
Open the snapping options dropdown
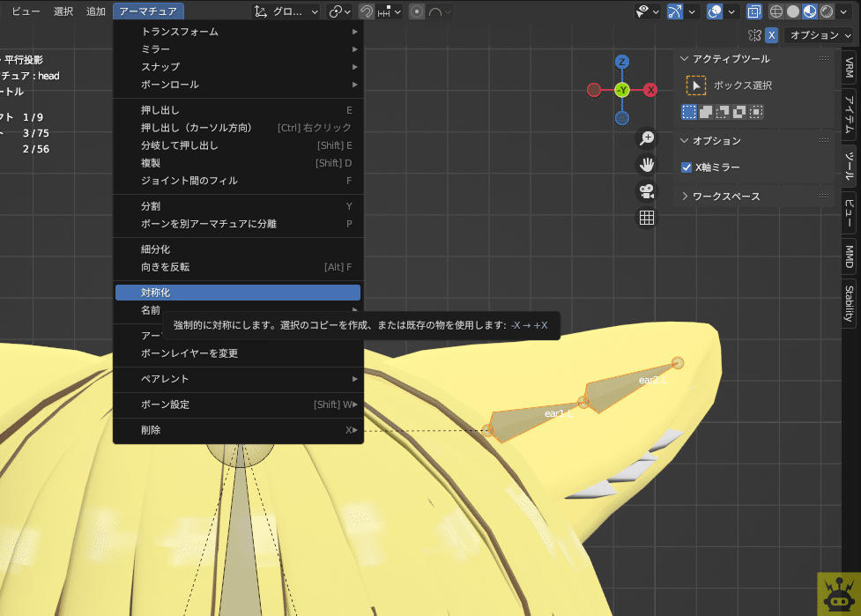click(397, 11)
